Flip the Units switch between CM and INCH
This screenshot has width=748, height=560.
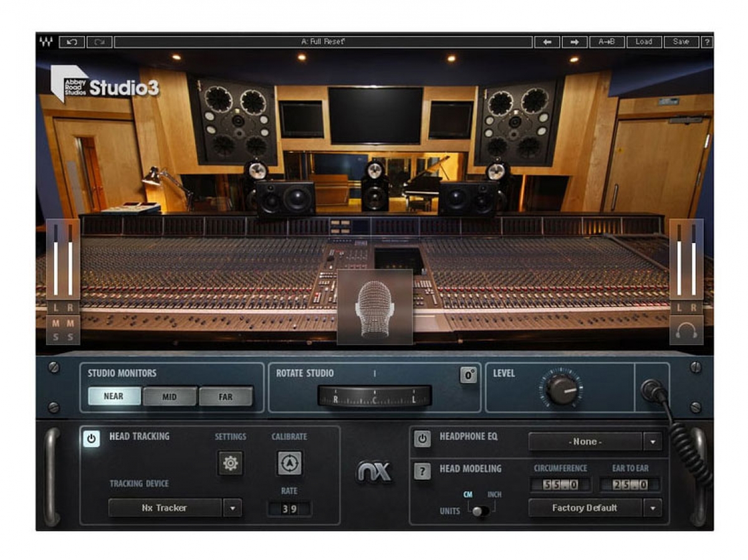[481, 511]
